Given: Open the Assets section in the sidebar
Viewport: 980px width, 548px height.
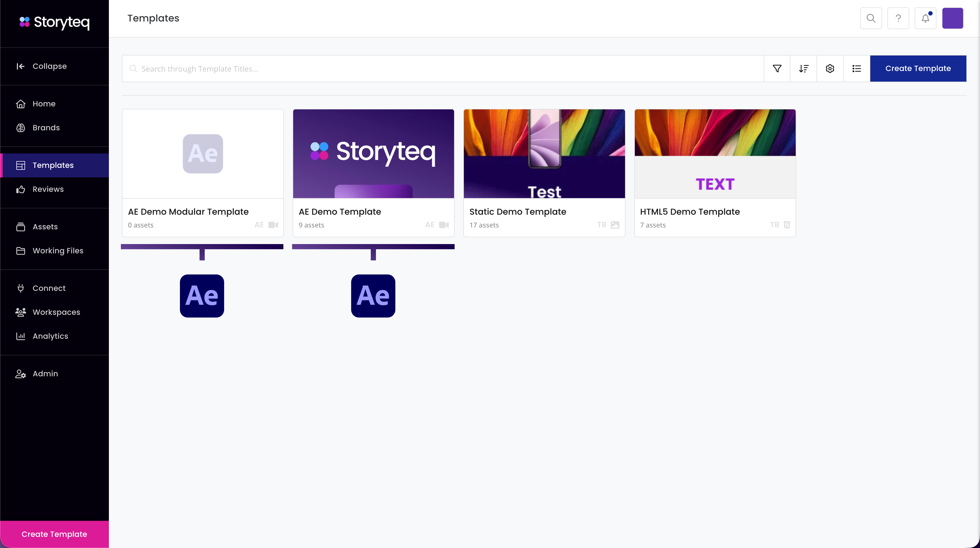Looking at the screenshot, I should click(45, 227).
